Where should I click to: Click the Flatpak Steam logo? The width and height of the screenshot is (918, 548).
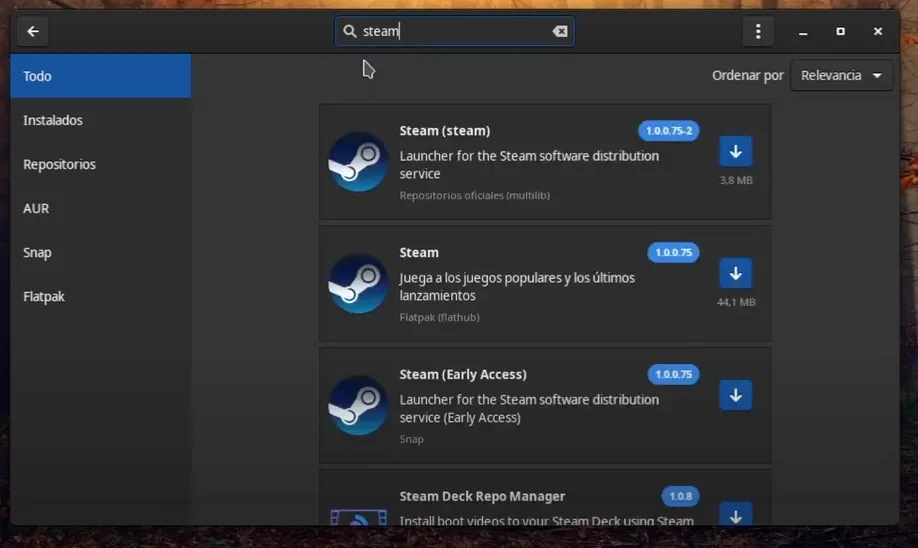(358, 283)
